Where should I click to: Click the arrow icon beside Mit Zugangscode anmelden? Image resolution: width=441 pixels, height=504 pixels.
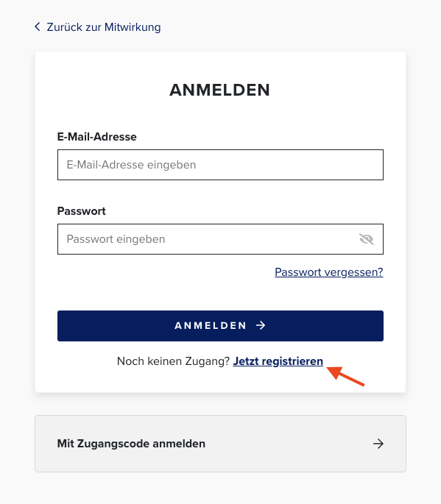(378, 444)
